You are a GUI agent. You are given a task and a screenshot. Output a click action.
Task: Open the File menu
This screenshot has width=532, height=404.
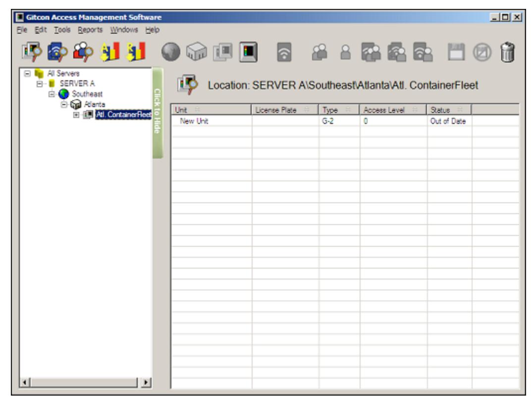coord(22,30)
